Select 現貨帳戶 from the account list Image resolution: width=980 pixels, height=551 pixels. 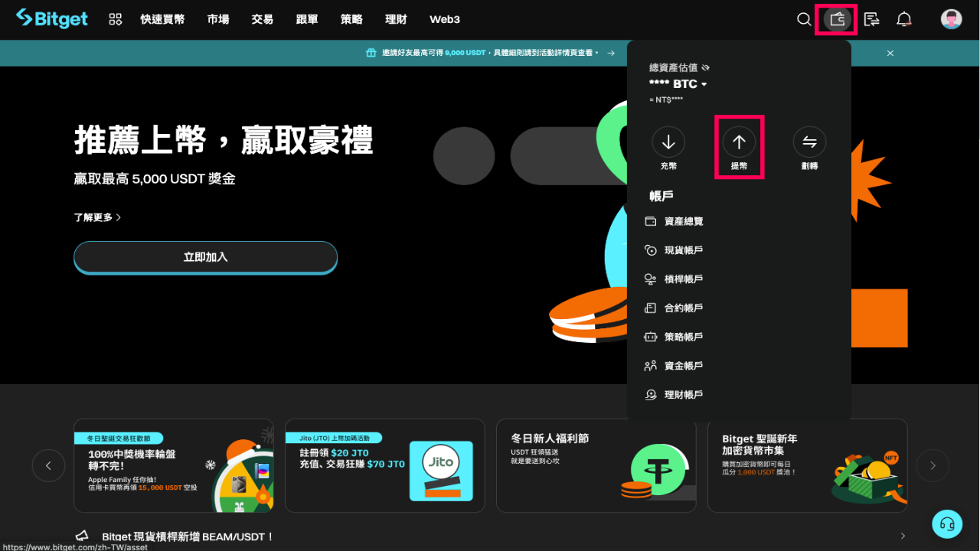(x=684, y=249)
